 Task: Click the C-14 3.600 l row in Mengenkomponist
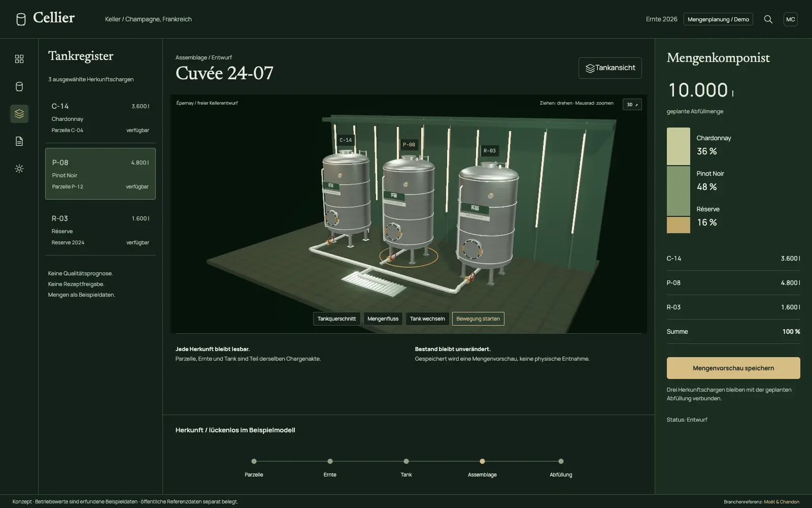point(733,259)
